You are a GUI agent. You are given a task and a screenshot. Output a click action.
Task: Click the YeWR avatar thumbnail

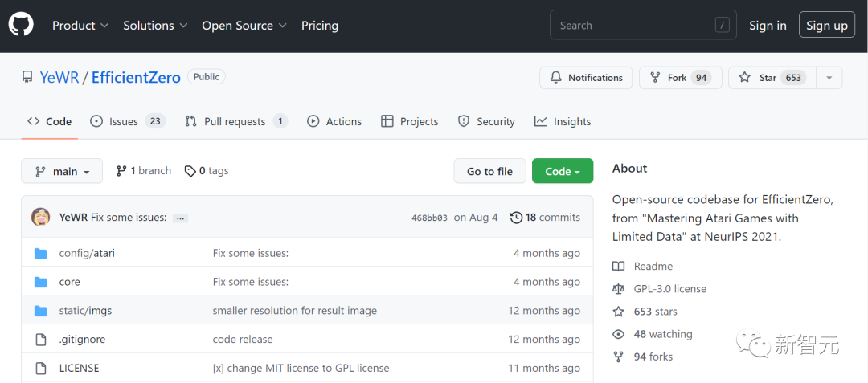[x=40, y=218]
